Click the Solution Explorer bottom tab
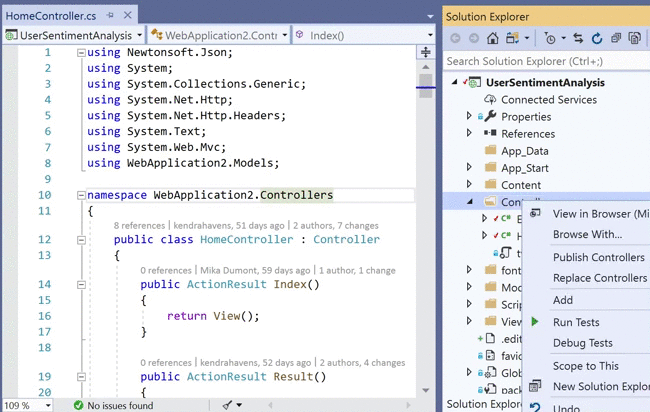 pos(483,404)
